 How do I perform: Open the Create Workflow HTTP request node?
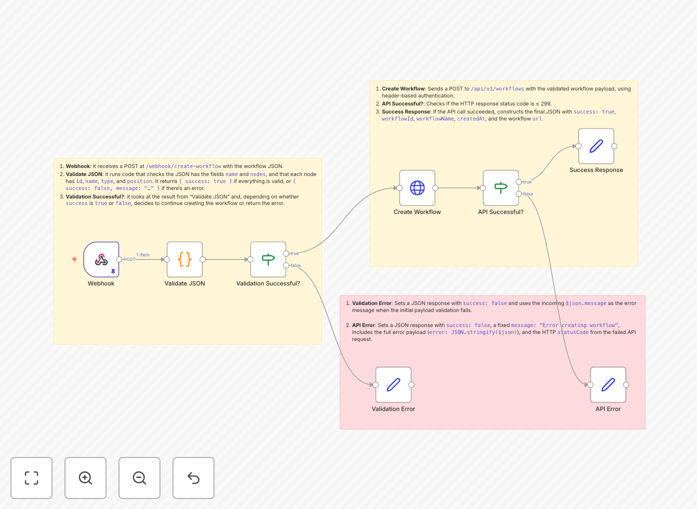point(417,188)
